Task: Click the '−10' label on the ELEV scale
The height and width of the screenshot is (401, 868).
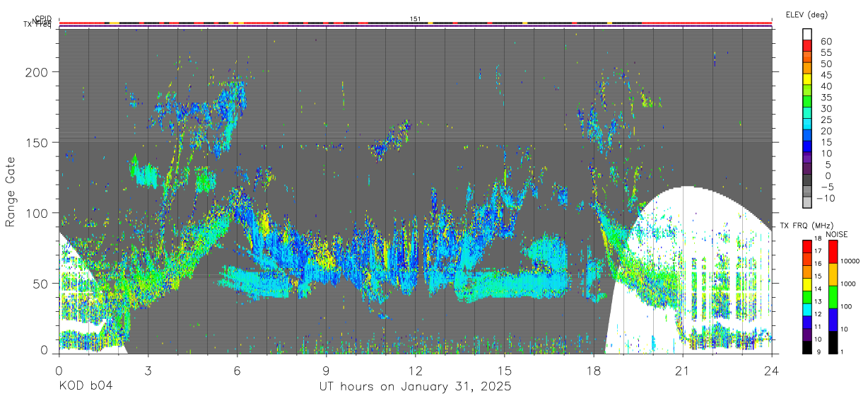Action: [827, 198]
